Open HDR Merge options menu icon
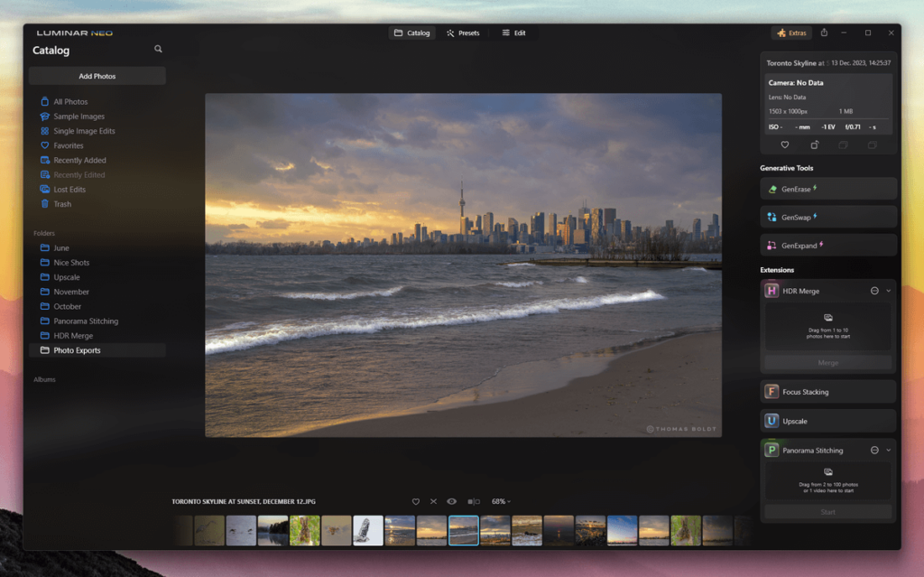924x577 pixels. (874, 291)
